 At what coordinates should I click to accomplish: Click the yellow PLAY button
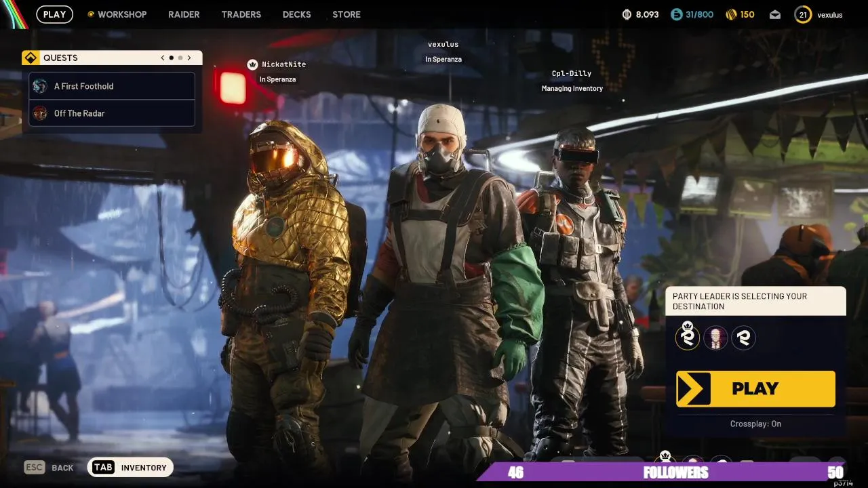pos(755,388)
